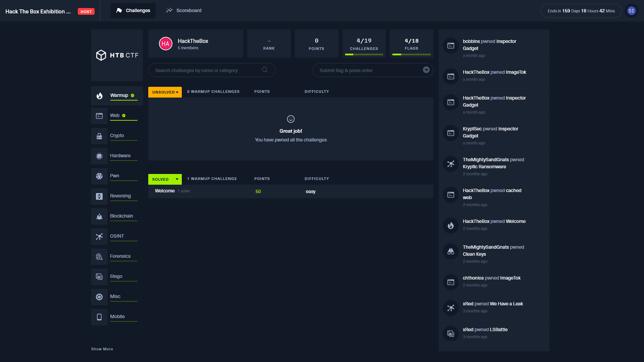Open the SOLVED filter dropdown
644x362 pixels.
(165, 179)
